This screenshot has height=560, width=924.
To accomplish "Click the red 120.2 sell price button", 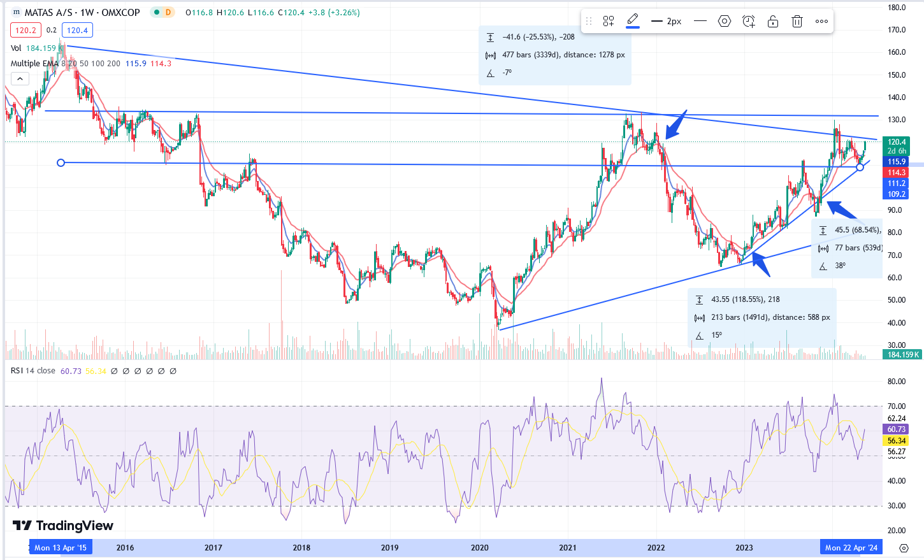I will pos(25,30).
